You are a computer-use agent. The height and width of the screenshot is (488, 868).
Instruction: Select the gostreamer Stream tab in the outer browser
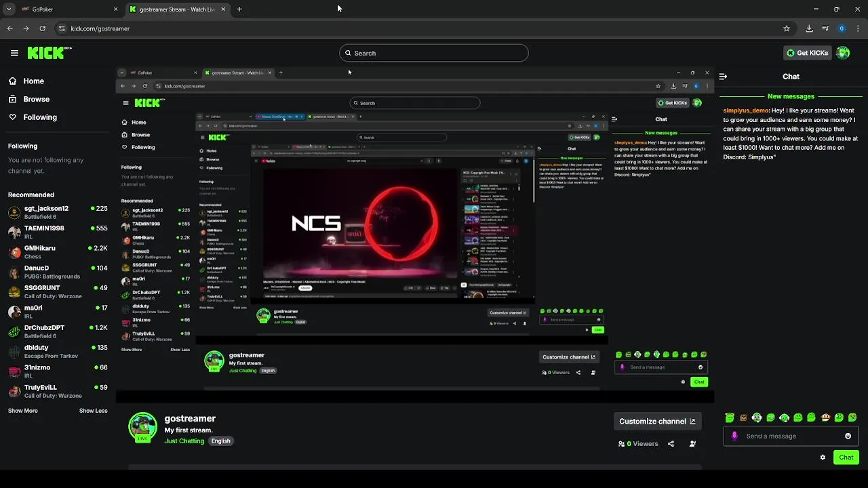177,9
